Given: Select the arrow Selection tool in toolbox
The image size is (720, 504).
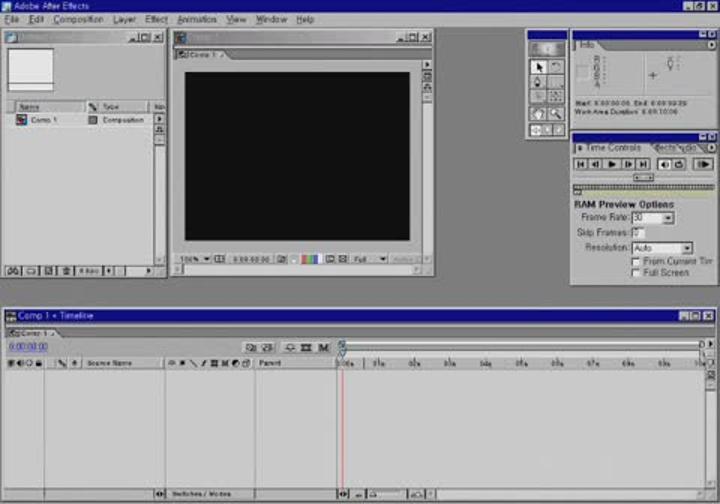Looking at the screenshot, I should coord(538,67).
